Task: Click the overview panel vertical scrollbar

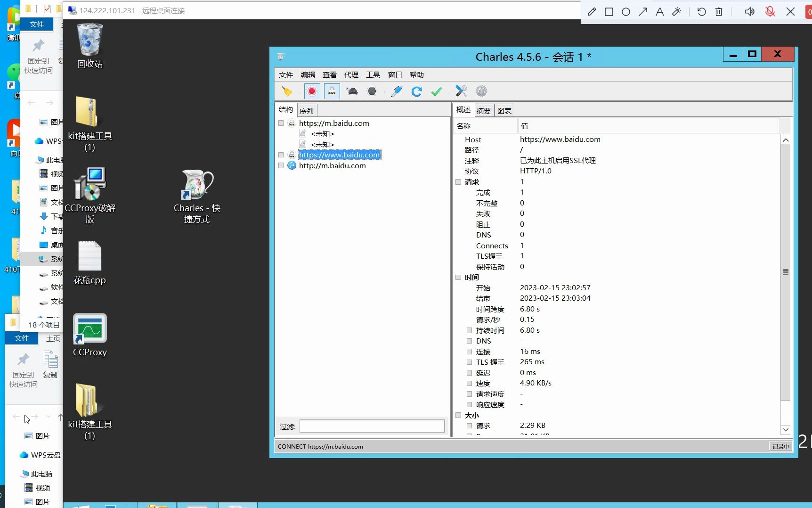Action: pyautogui.click(x=786, y=272)
